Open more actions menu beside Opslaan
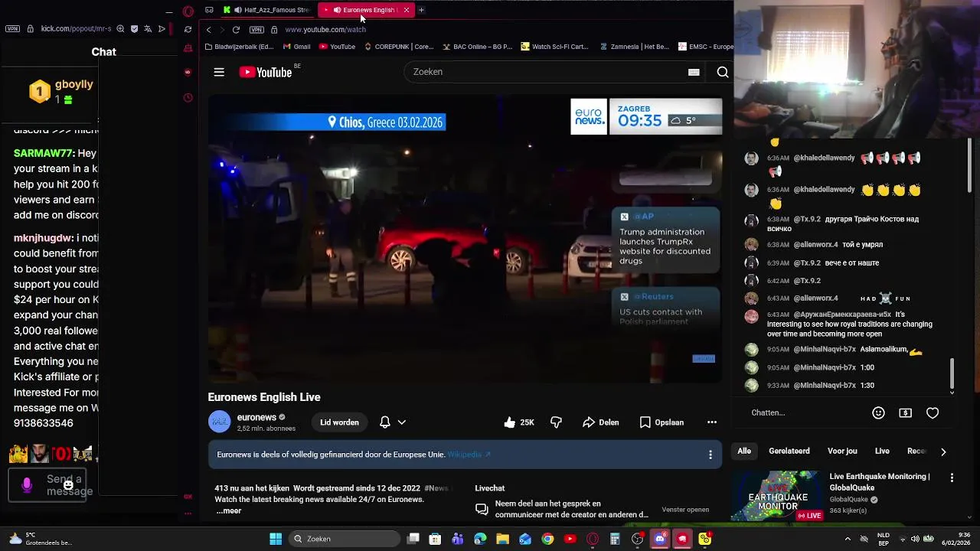 (x=712, y=422)
